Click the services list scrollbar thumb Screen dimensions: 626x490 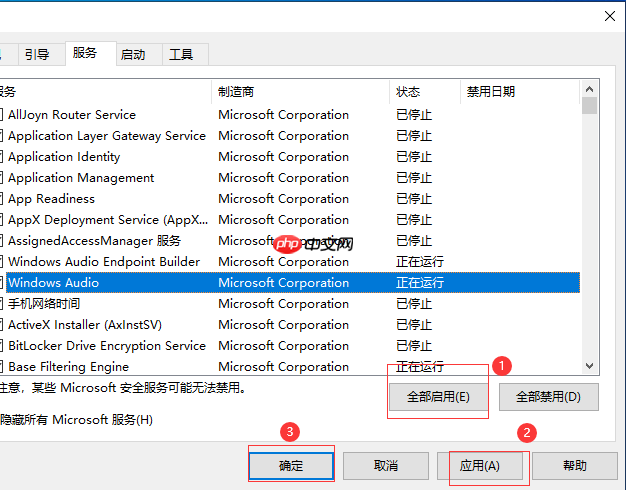[589, 106]
